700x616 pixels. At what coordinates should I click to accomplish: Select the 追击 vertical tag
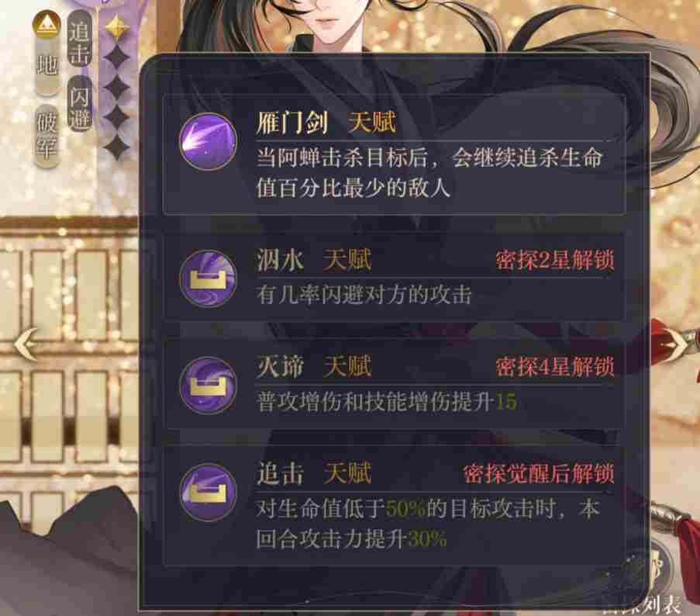point(80,40)
